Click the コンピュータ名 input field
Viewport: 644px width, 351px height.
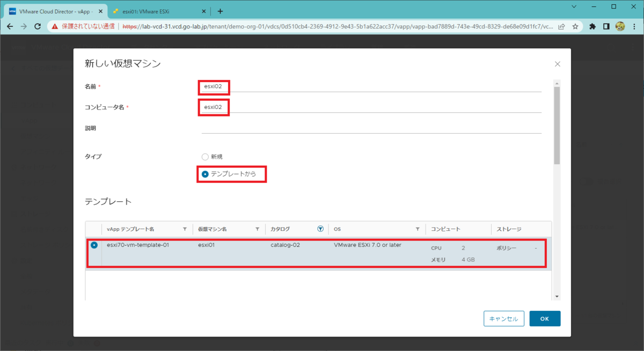[x=371, y=107]
